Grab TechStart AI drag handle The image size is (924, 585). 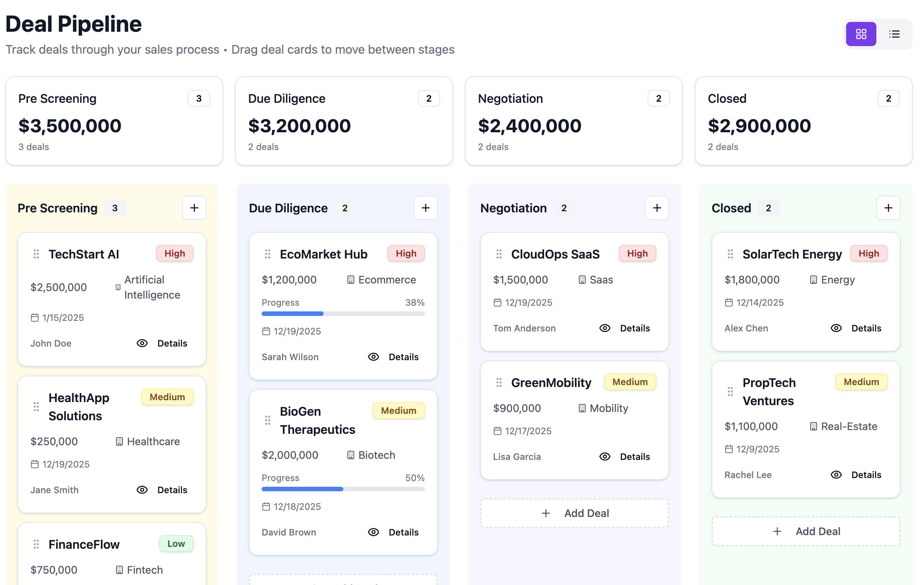pyautogui.click(x=36, y=254)
